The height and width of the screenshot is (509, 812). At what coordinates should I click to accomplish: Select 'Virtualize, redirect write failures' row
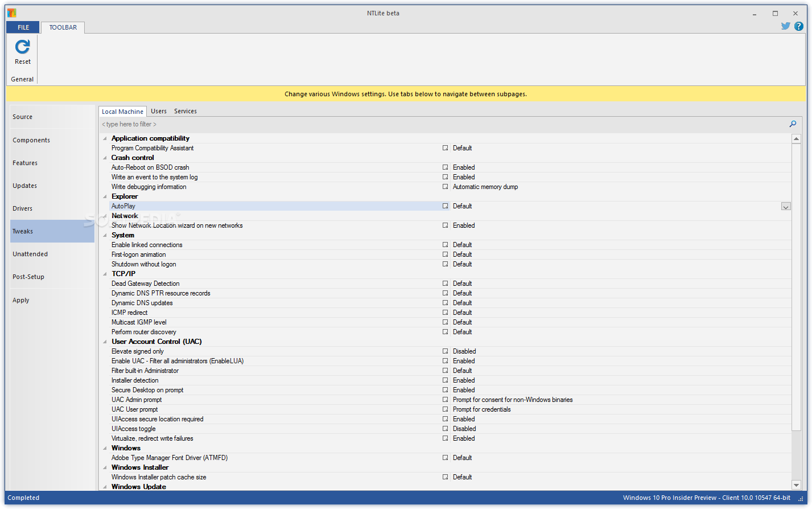click(x=450, y=438)
